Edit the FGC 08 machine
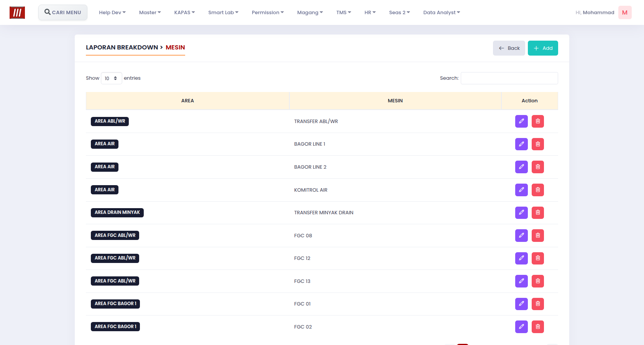This screenshot has width=644, height=345. pos(521,235)
